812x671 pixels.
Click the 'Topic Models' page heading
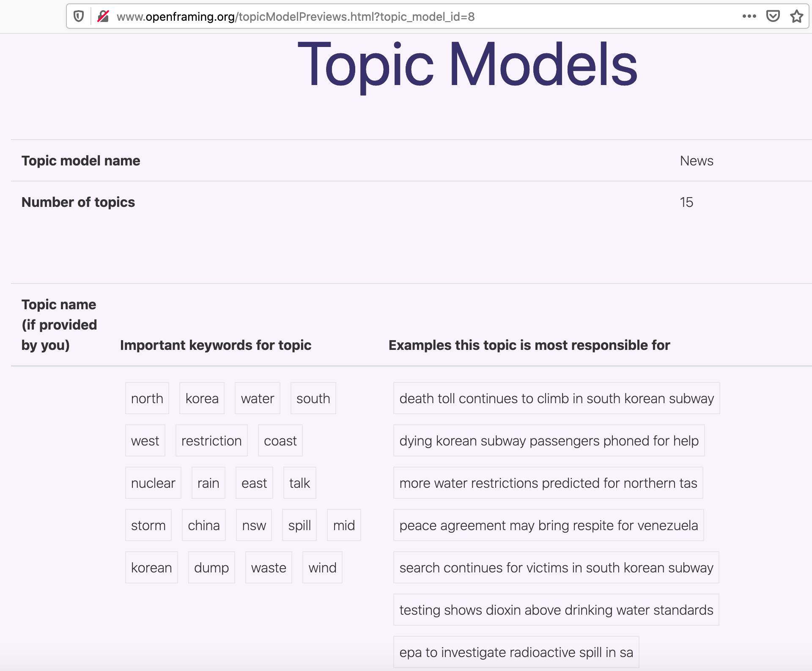point(467,64)
